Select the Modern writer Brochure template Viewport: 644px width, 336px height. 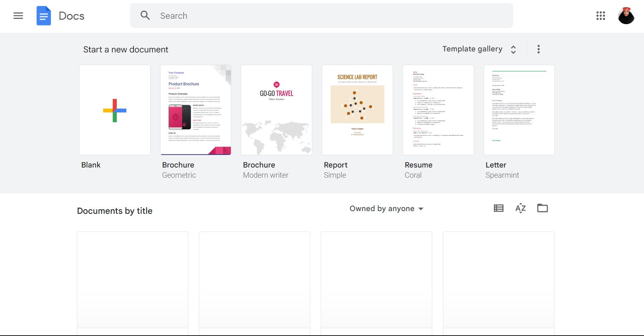click(276, 110)
